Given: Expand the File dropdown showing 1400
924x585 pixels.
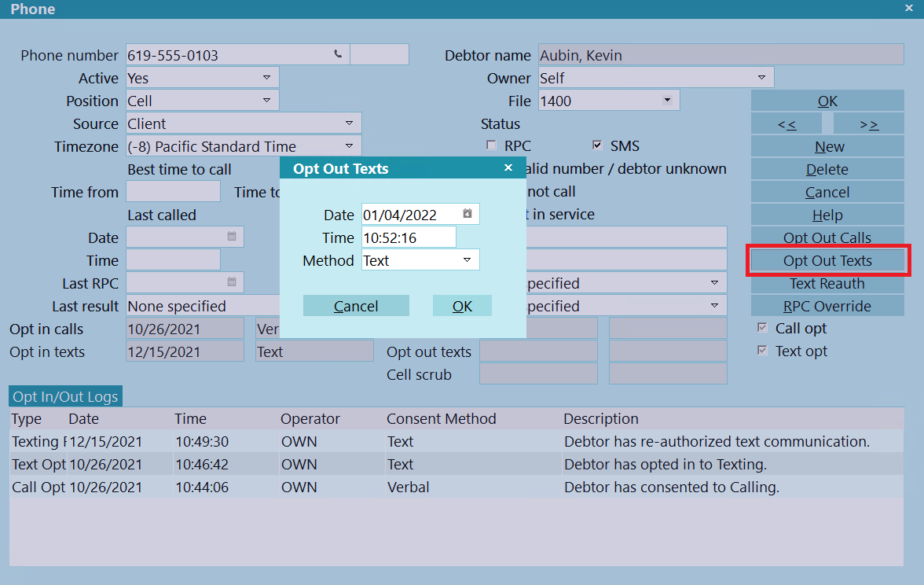Looking at the screenshot, I should coord(667,101).
